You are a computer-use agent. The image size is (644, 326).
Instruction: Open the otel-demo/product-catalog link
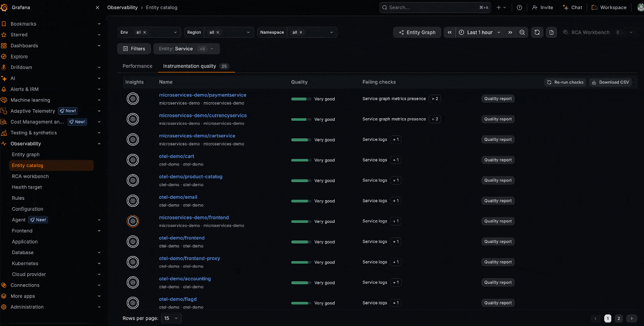pyautogui.click(x=191, y=177)
